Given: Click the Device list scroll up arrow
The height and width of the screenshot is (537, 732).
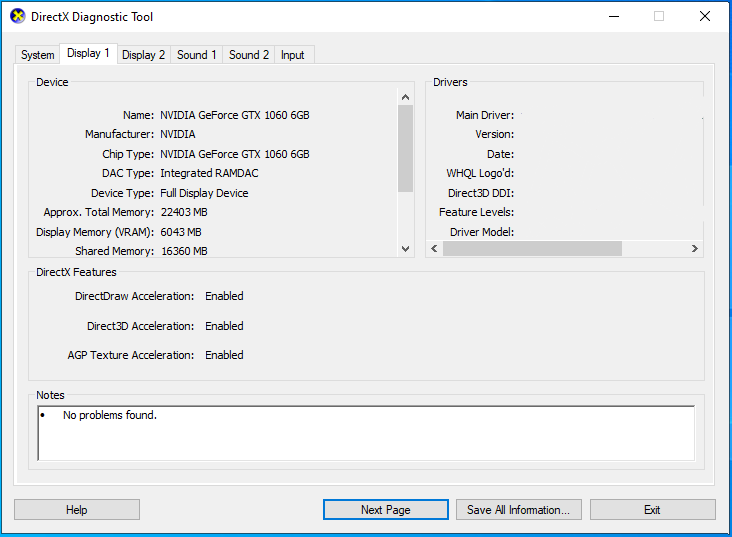Looking at the screenshot, I should click(405, 97).
